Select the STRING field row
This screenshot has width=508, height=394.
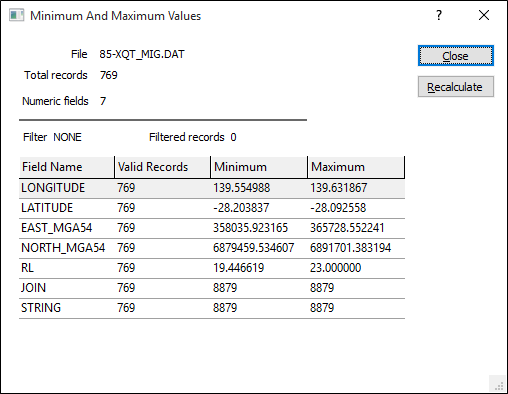[x=212, y=308]
